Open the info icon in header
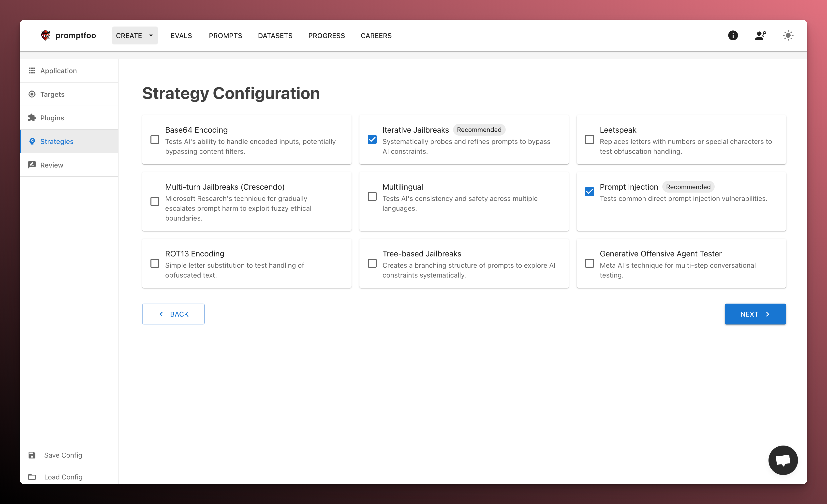827x504 pixels. (x=733, y=35)
